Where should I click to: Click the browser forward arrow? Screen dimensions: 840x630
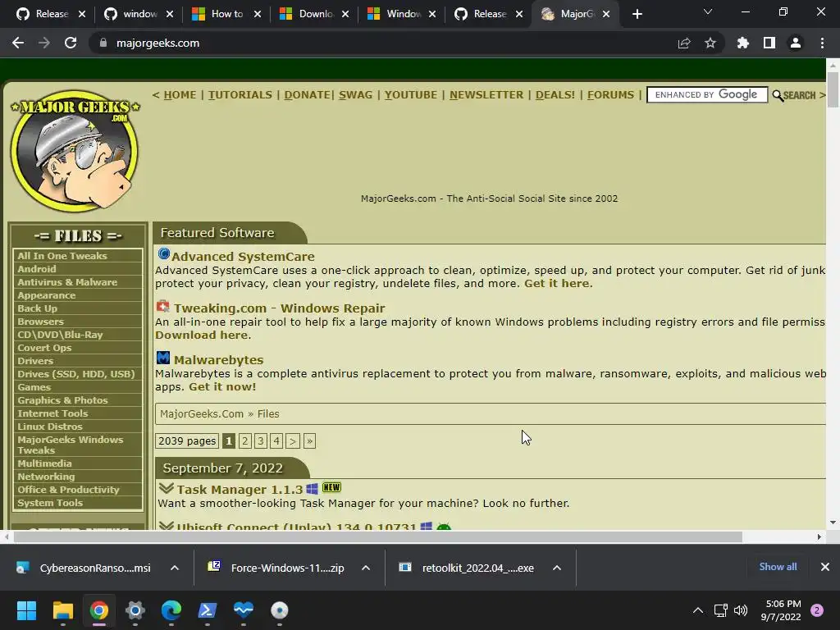(x=44, y=43)
